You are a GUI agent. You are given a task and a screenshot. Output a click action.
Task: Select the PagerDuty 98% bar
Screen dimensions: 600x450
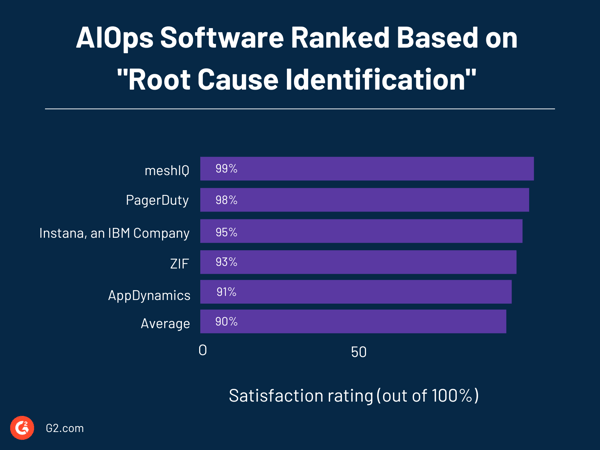(364, 200)
